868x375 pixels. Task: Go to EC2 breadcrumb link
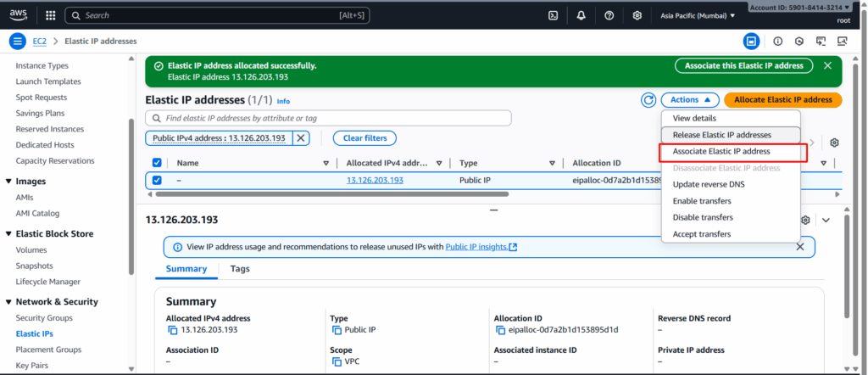point(39,41)
